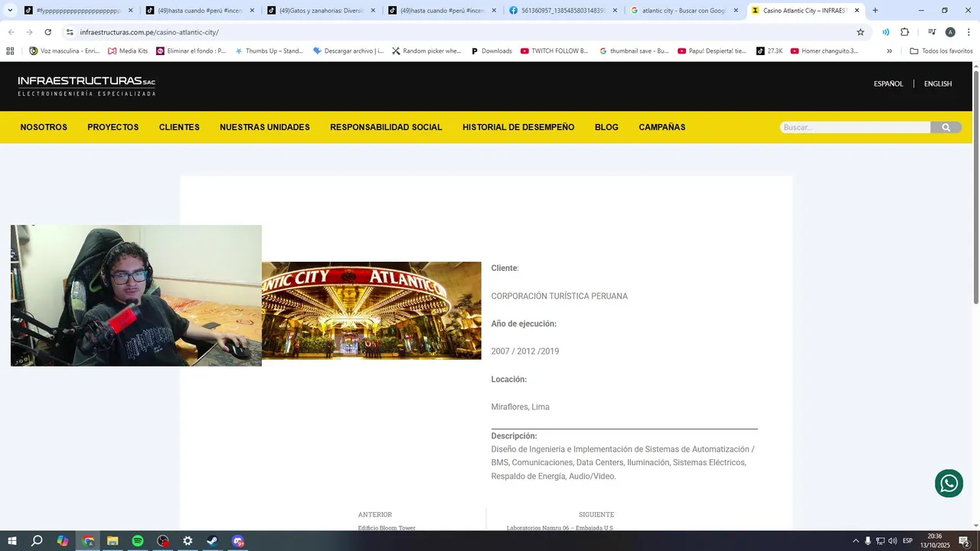Click the CORPORACIÓN TURÍSTICA PERUANA text
The height and width of the screenshot is (551, 980).
pos(559,296)
